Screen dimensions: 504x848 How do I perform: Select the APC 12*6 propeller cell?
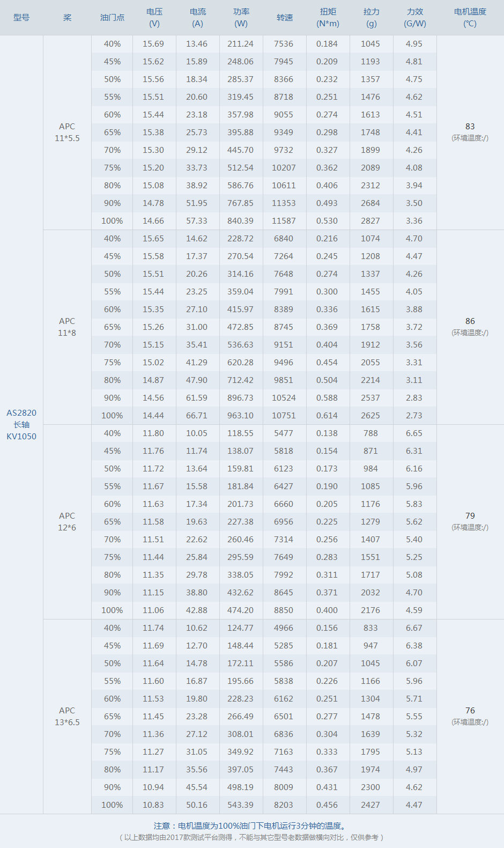(x=67, y=521)
